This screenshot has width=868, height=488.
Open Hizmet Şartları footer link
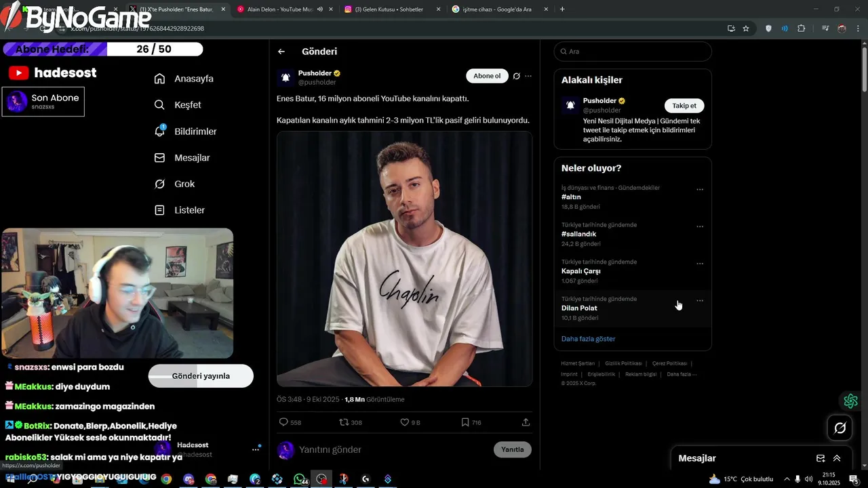pos(578,363)
